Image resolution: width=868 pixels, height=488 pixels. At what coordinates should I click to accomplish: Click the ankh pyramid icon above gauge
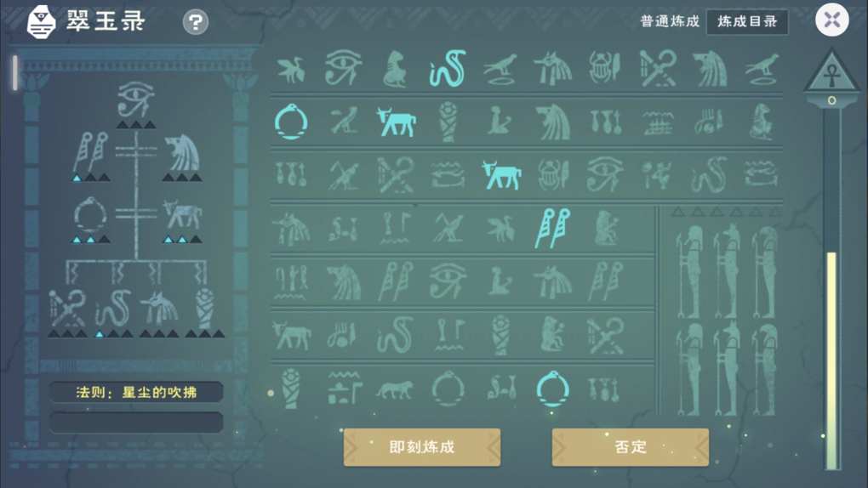click(831, 72)
